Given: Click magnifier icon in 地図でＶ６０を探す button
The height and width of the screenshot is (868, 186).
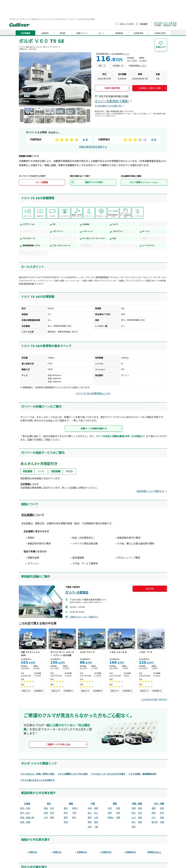Looking at the screenshot, I should click(x=73, y=182).
